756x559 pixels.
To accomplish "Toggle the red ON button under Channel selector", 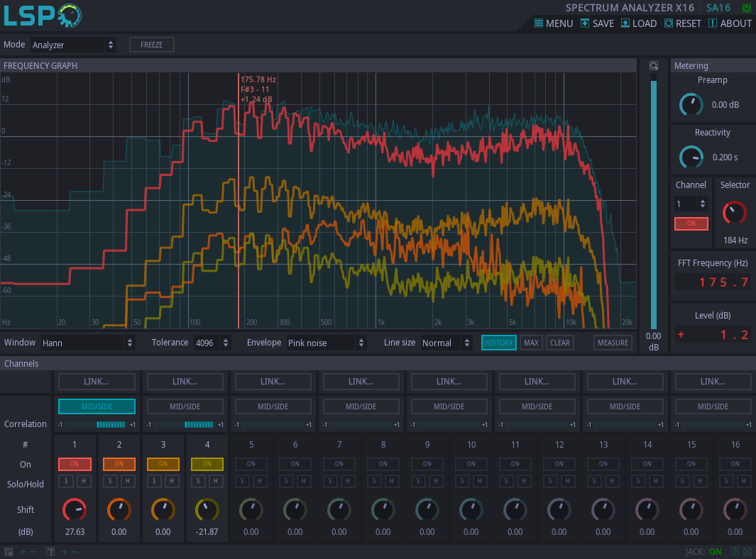I will 691,223.
